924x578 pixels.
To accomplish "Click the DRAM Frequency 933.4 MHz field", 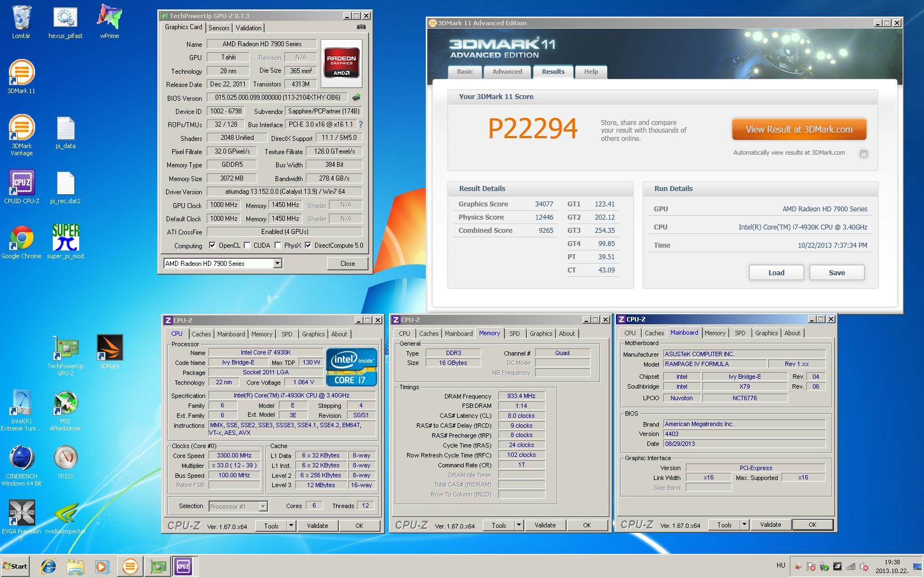I will [521, 396].
